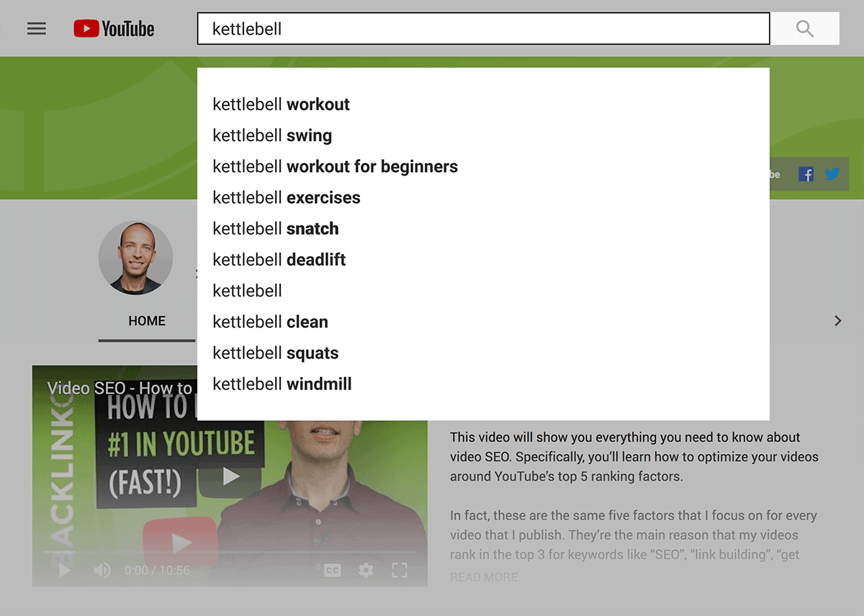Screen dimensions: 864x616
Task: Click the channel profile avatar
Action: [135, 258]
